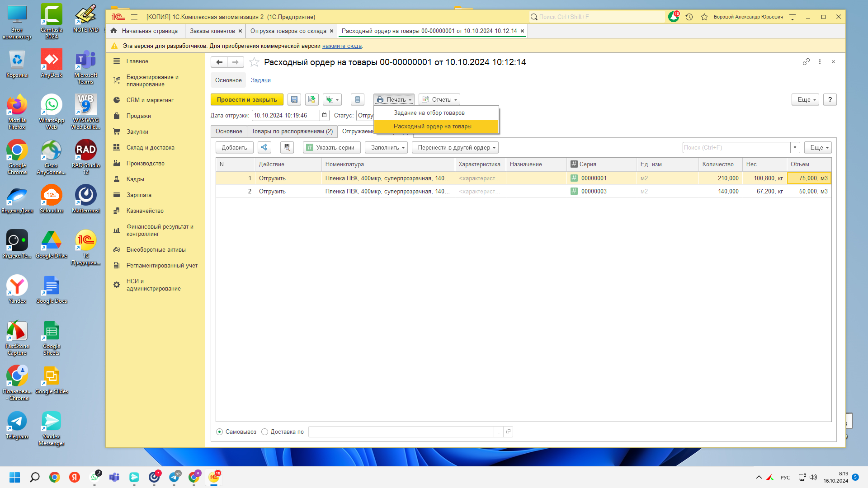Click the copy link chain icon

click(806, 62)
